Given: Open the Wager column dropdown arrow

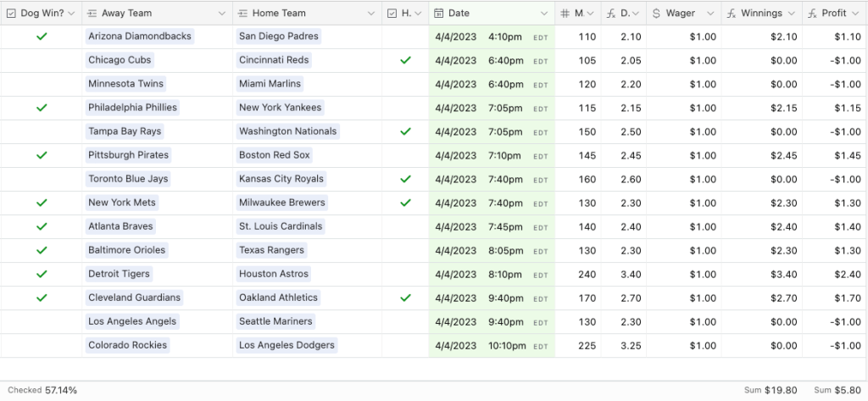Looking at the screenshot, I should pyautogui.click(x=709, y=14).
